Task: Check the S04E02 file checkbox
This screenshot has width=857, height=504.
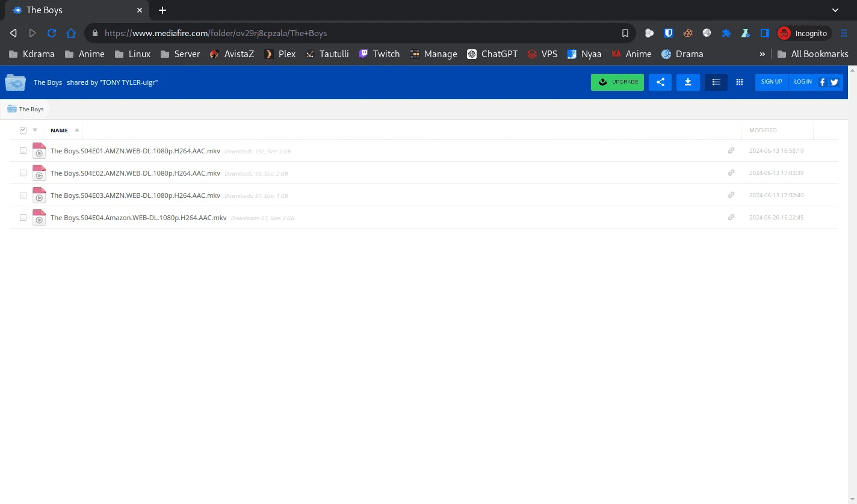Action: pos(23,173)
